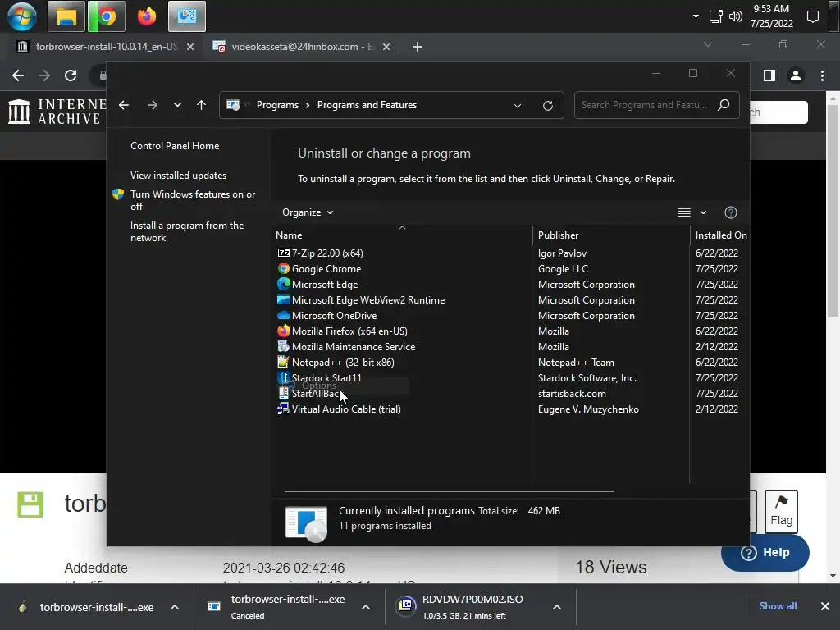840x630 pixels.
Task: Click Show all downloads
Action: 778,606
